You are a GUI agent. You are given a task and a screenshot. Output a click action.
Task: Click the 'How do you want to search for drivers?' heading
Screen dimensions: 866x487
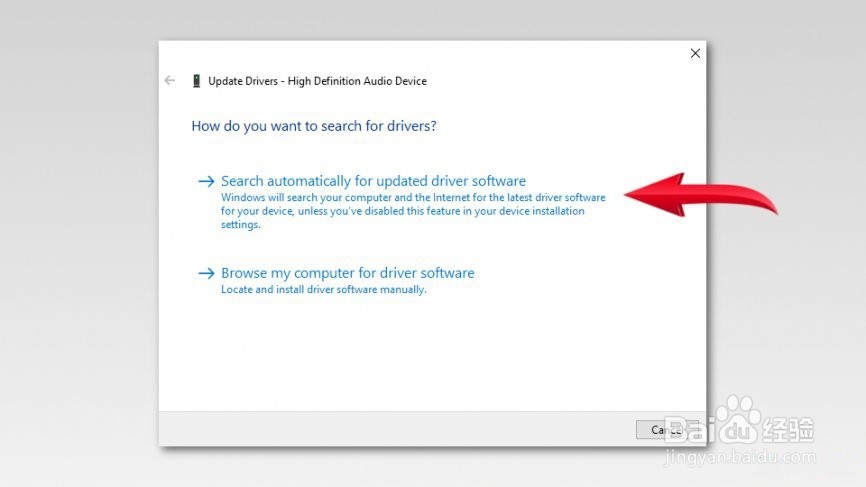pos(314,126)
